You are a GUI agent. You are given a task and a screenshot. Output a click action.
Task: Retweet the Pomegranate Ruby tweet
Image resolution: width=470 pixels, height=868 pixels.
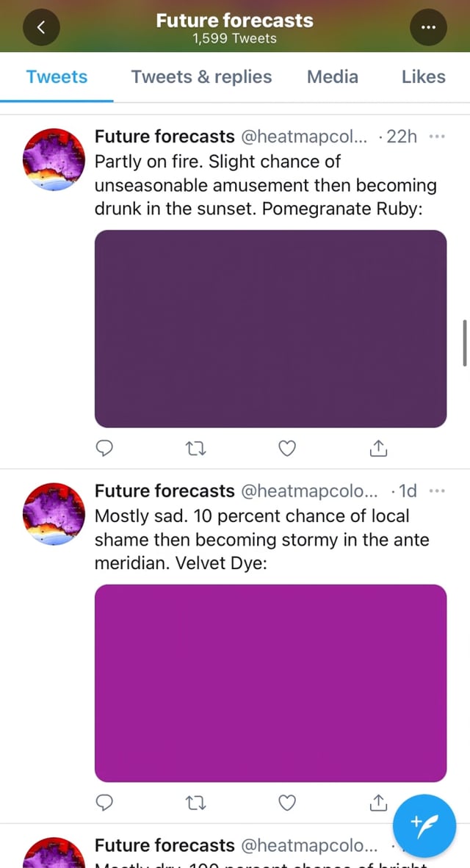(196, 448)
